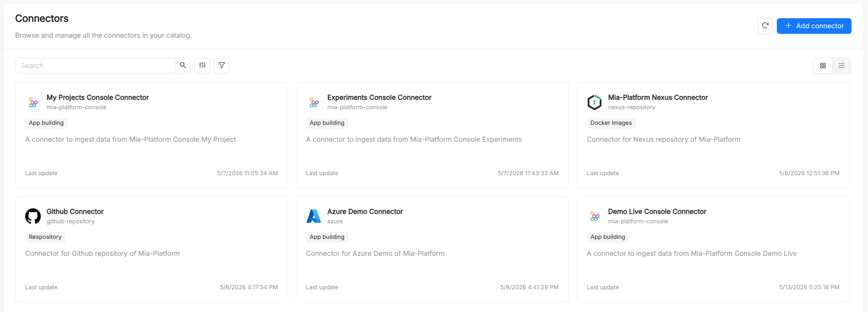The height and width of the screenshot is (312, 868).
Task: Click the search magnifier icon
Action: coord(183,65)
